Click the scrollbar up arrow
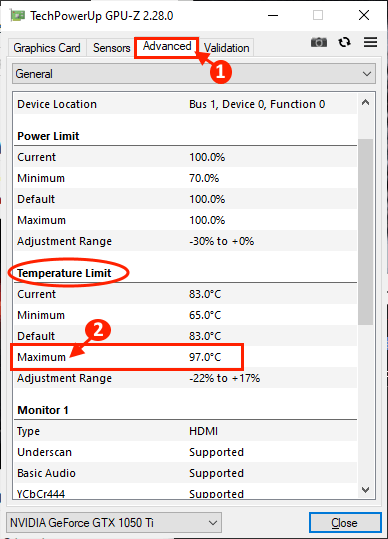The width and height of the screenshot is (388, 539). tap(366, 102)
